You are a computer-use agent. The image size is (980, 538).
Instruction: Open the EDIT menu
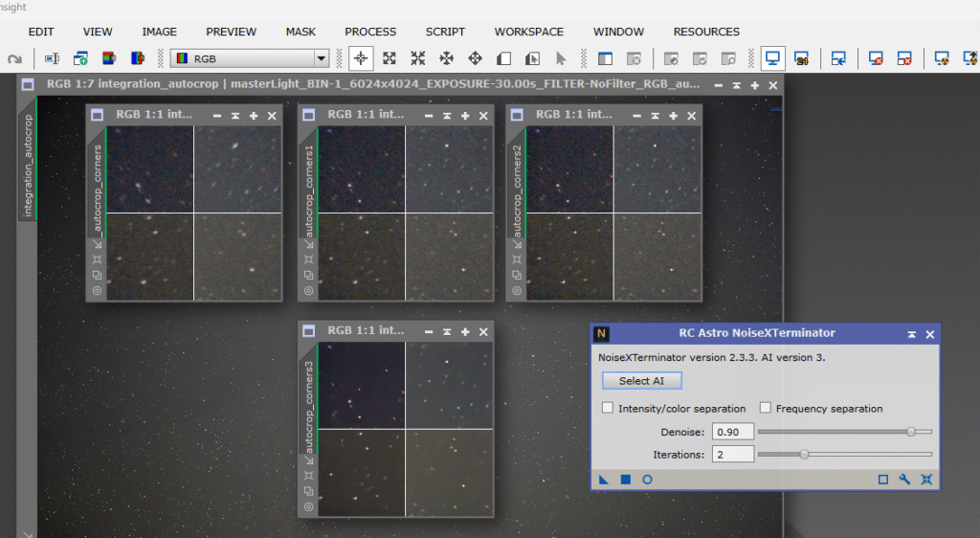point(41,32)
